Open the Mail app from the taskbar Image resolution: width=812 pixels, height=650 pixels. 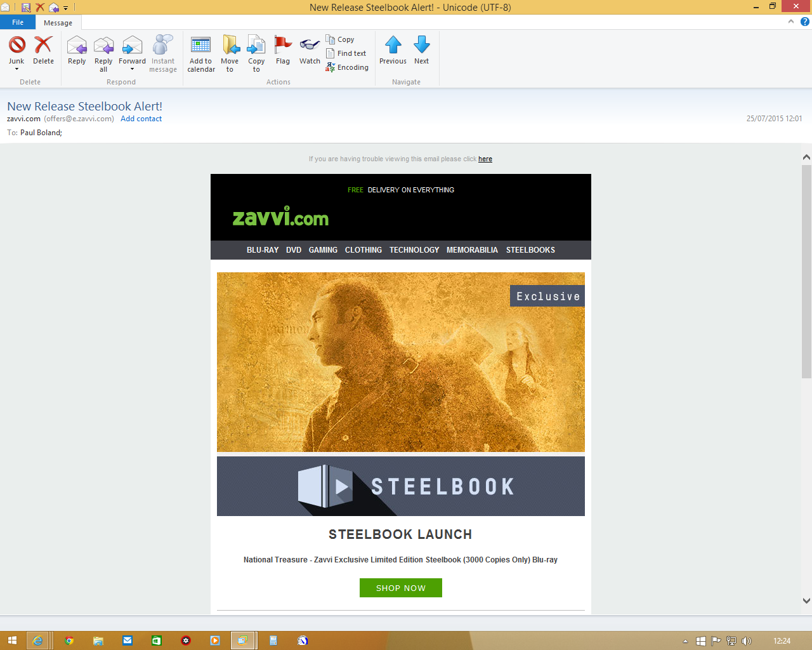click(128, 640)
